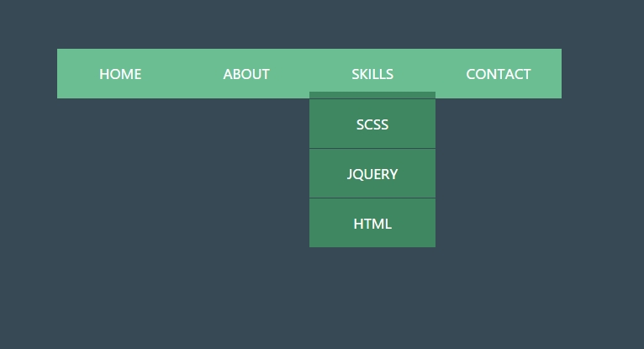Collapse the open SKILLS submenu
644x349 pixels.
372,74
